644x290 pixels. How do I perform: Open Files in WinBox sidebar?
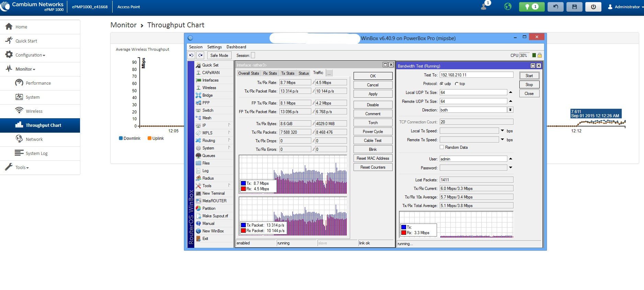coord(206,163)
